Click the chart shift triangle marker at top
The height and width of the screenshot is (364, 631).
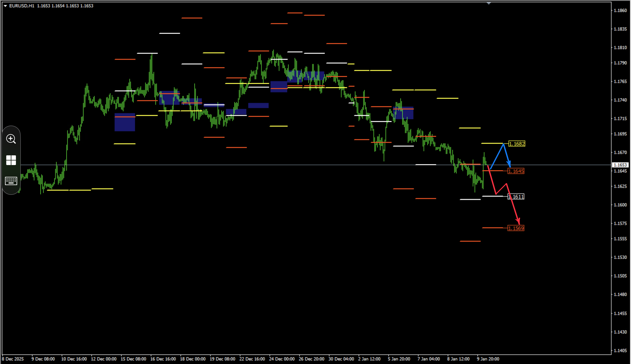[x=489, y=3]
